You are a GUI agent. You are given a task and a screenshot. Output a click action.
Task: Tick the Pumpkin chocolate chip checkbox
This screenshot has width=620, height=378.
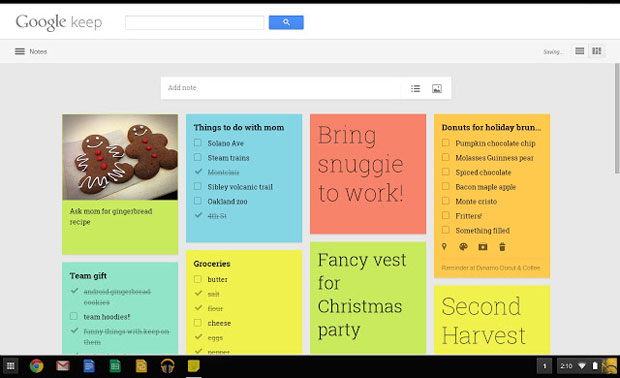click(446, 143)
